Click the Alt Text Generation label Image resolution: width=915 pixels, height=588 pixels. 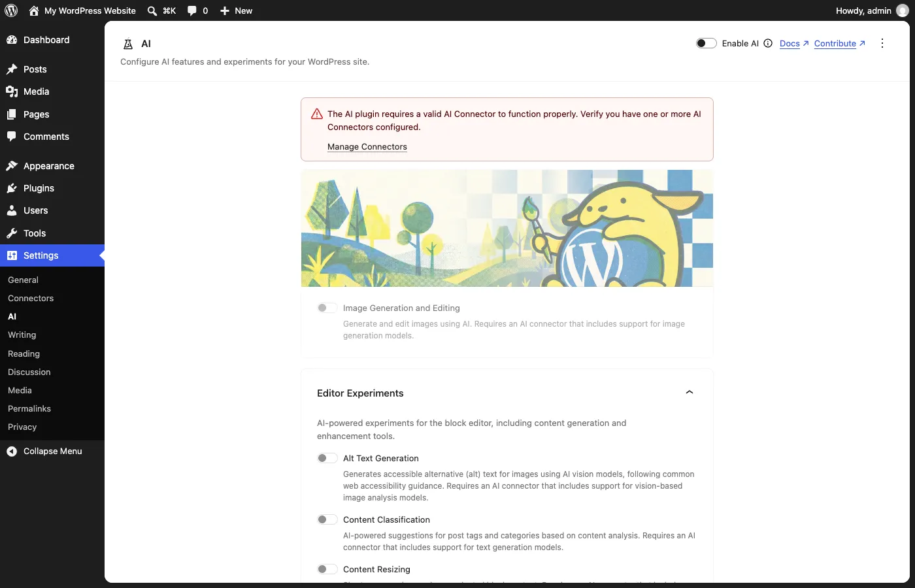pyautogui.click(x=381, y=459)
